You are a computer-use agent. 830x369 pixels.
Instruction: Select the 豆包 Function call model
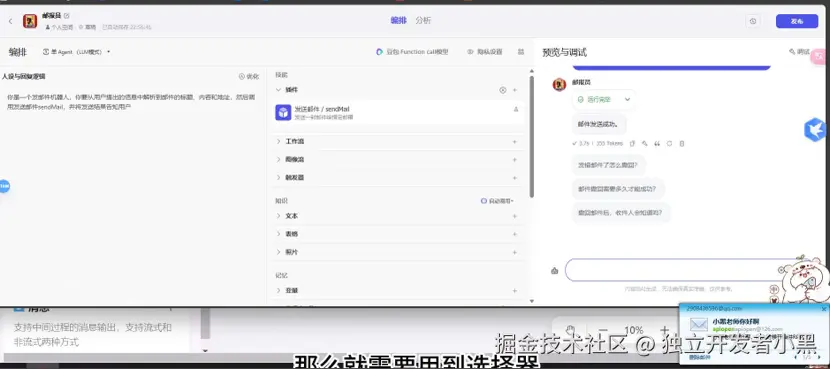[x=412, y=52]
